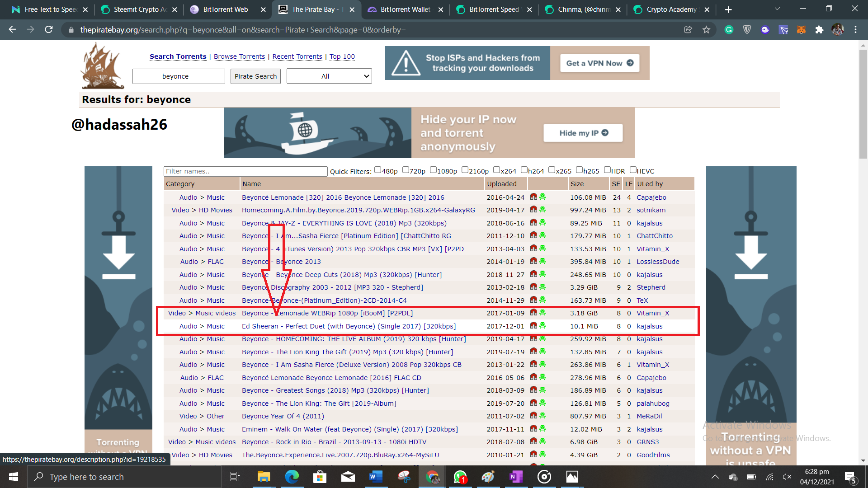Click the scrollbar up arrow
Screen dimensions: 868x488
click(863, 45)
